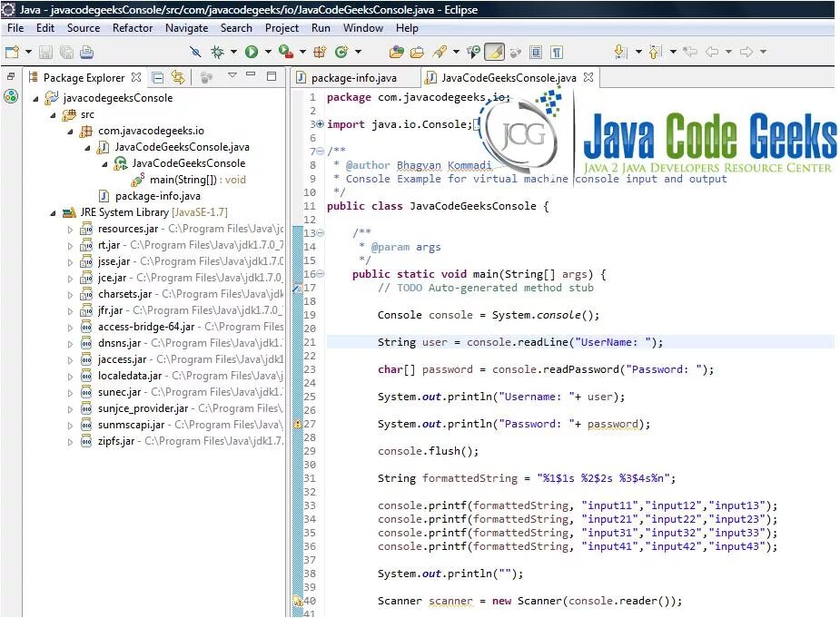
Task: Click the warning marker on line 27
Action: 297,424
